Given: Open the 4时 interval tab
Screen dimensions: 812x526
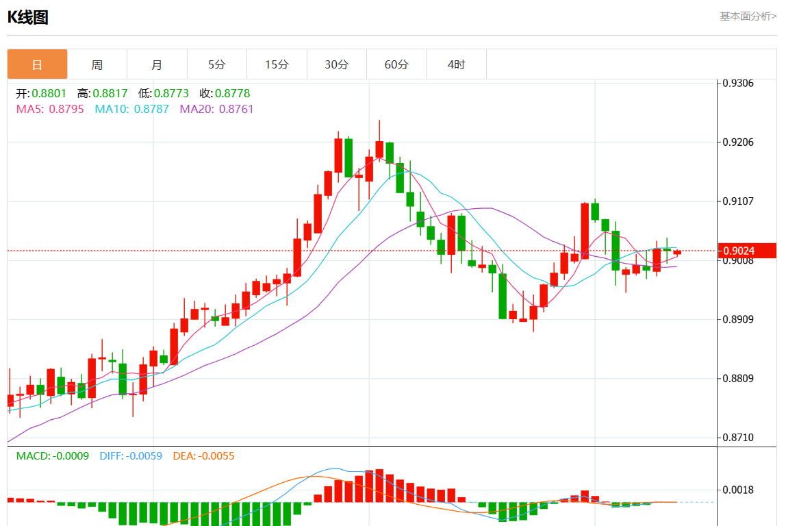Looking at the screenshot, I should (x=457, y=64).
